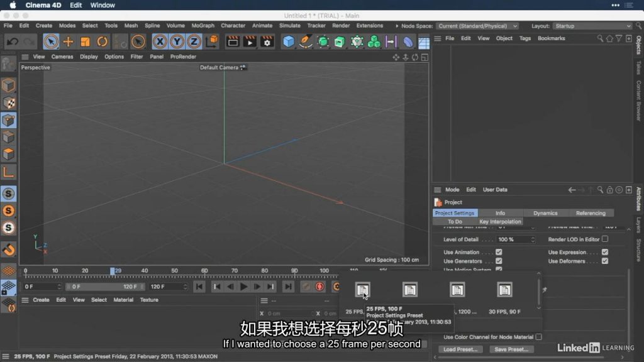
Task: Activate the Move tool
Action: [68, 41]
